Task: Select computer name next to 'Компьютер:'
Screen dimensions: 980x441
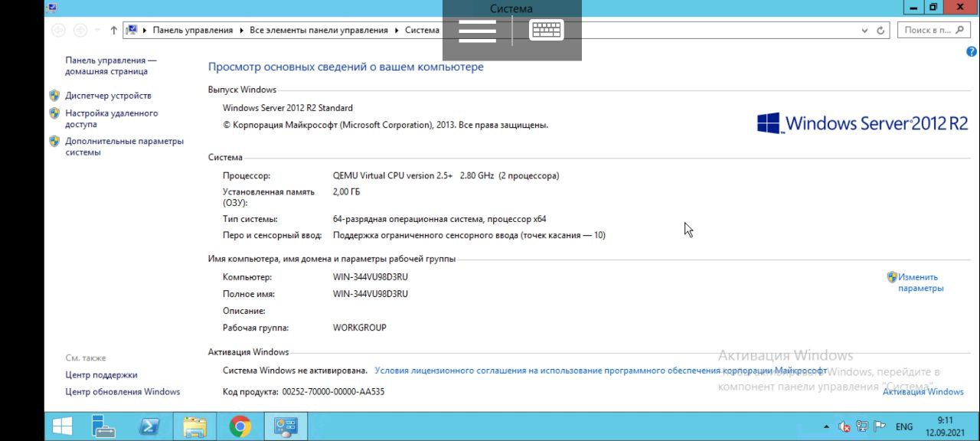Action: point(371,277)
